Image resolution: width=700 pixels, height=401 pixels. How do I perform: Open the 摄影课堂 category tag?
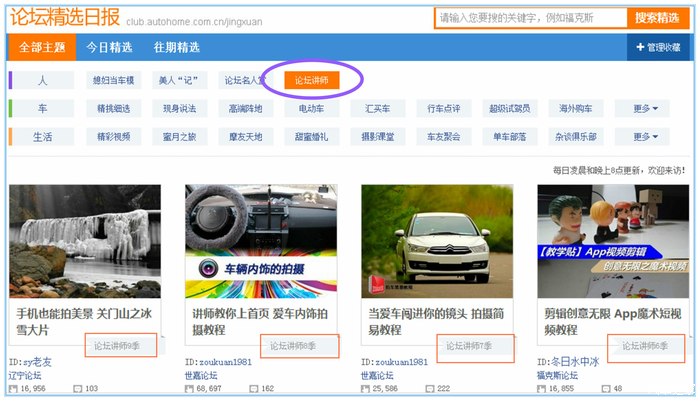click(x=377, y=136)
